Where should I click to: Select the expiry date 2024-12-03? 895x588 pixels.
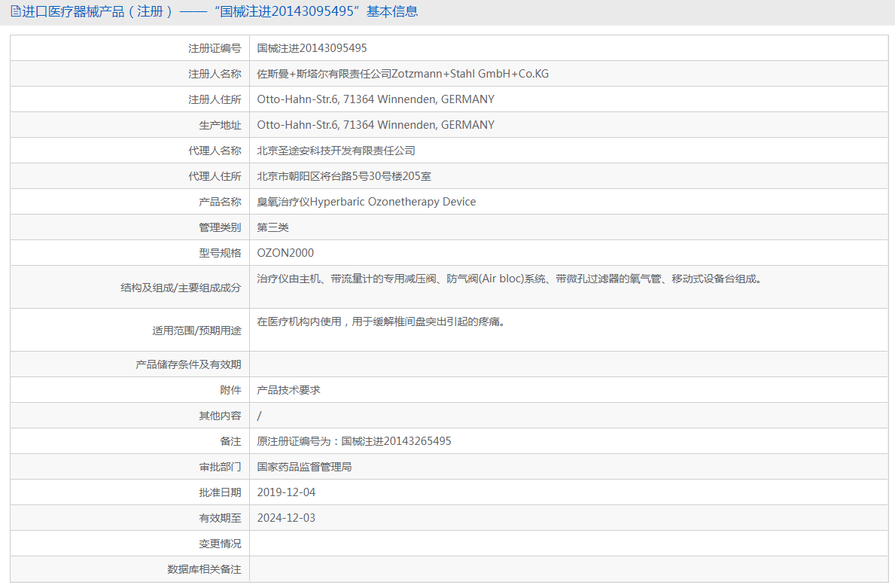285,517
